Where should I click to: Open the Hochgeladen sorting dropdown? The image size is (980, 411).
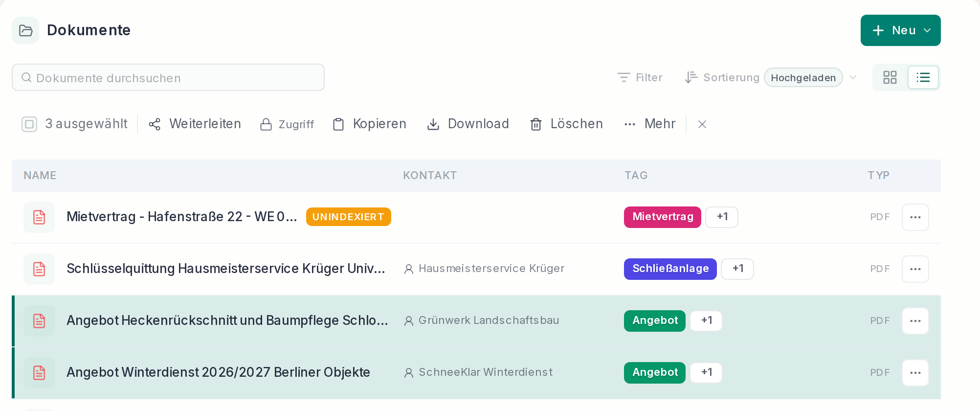tap(803, 77)
